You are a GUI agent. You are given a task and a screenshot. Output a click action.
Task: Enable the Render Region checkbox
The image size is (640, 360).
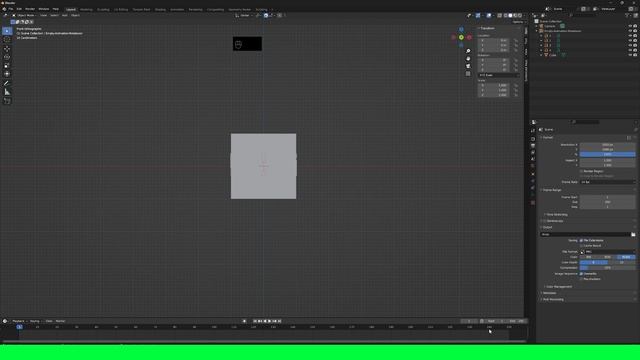point(581,171)
